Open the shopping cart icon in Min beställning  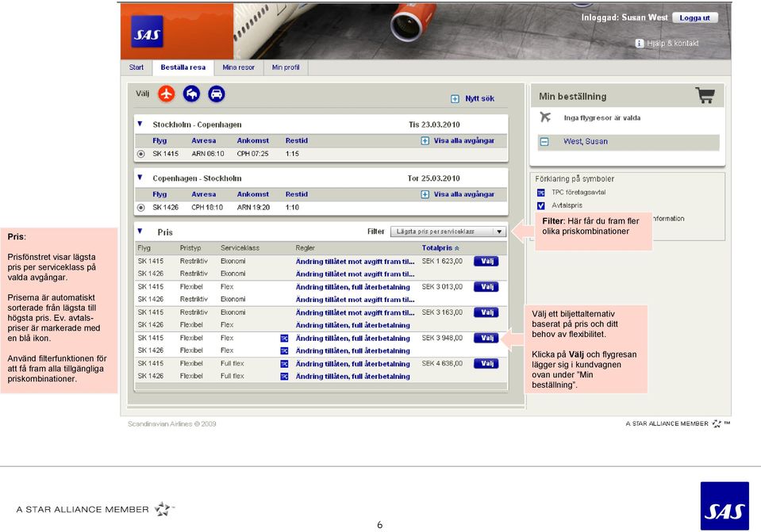(x=705, y=95)
